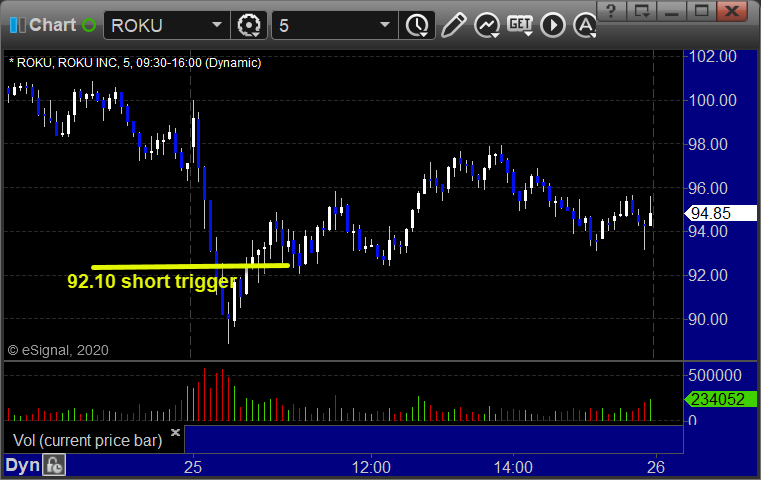Toggle the lock icon next to Dyn
The width and height of the screenshot is (761, 480).
[x=54, y=465]
